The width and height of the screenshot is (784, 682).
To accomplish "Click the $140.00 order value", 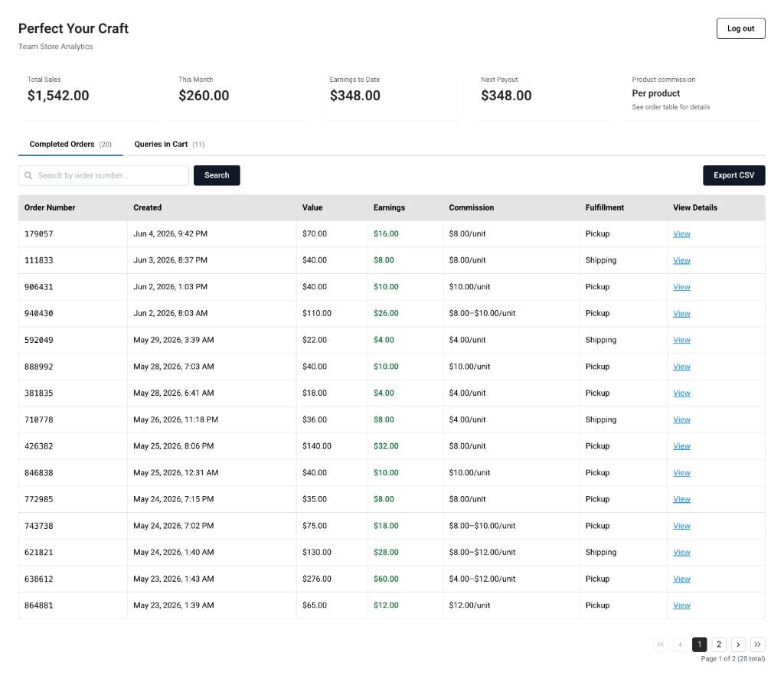I will point(316,446).
